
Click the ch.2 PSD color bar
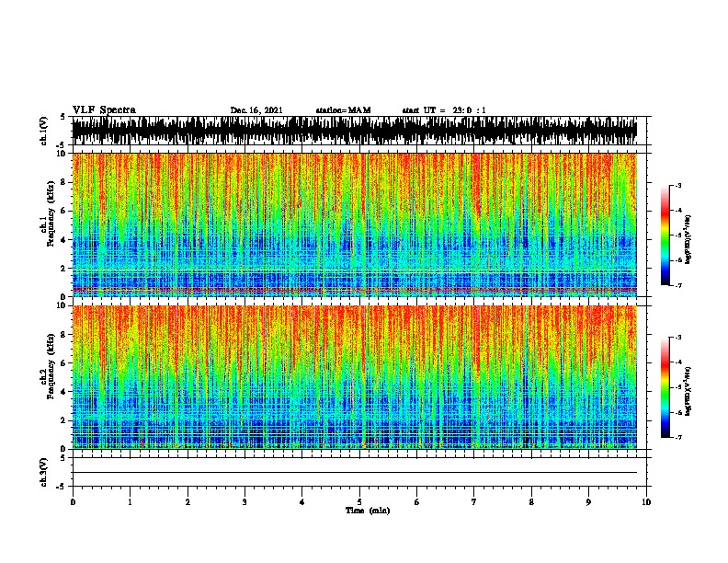[x=665, y=387]
